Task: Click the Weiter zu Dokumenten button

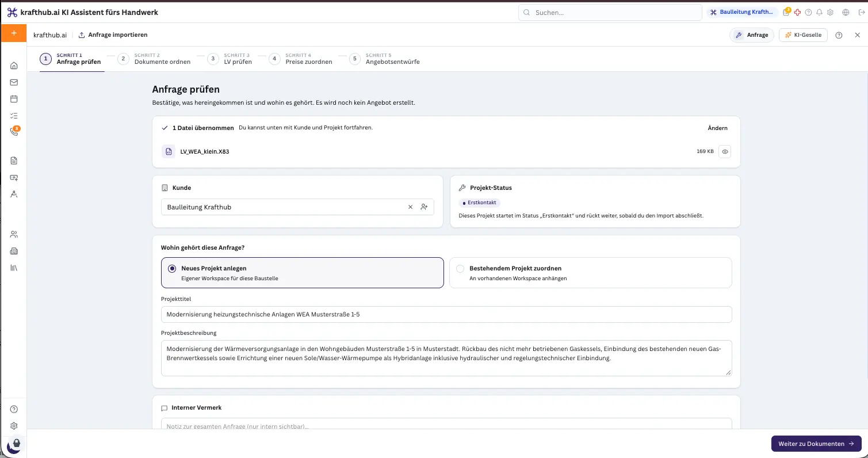Action: (x=816, y=444)
